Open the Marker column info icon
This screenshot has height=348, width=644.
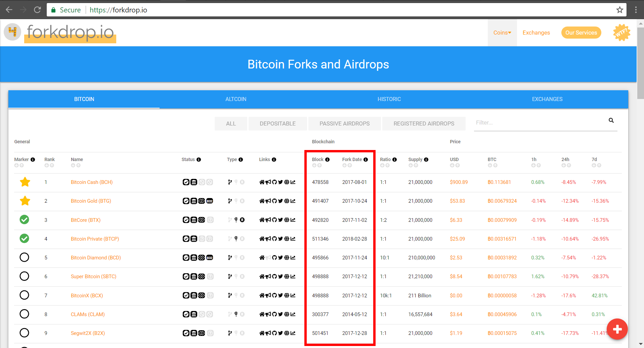click(33, 159)
